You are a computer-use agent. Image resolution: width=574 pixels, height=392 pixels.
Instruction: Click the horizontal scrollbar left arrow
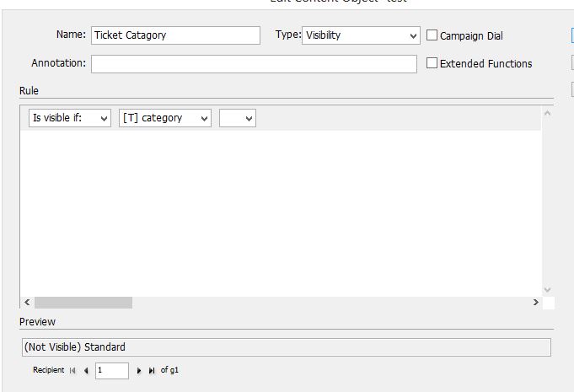coord(27,303)
